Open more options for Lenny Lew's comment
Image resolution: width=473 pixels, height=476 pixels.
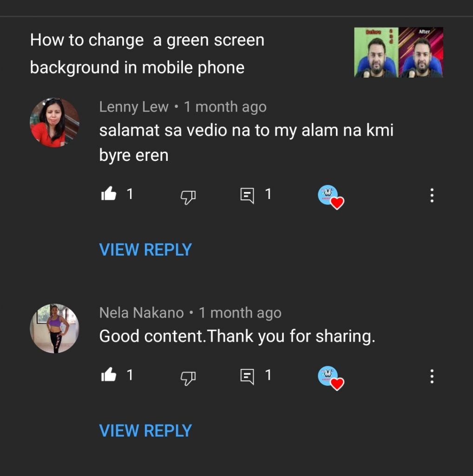(x=432, y=196)
